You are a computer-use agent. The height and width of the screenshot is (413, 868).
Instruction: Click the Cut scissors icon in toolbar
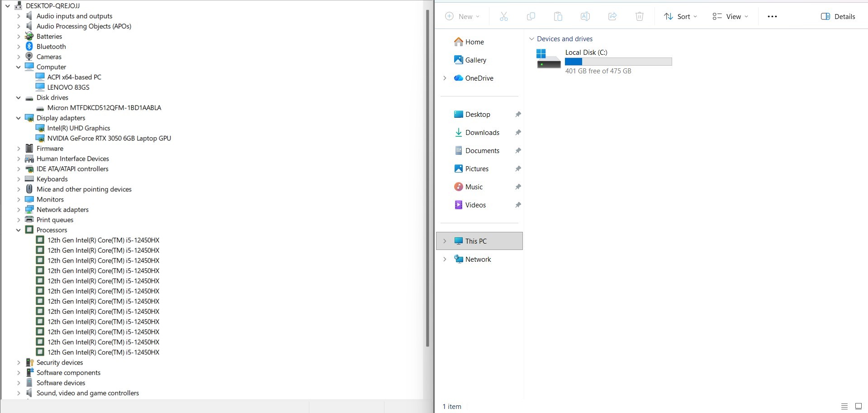tap(503, 17)
